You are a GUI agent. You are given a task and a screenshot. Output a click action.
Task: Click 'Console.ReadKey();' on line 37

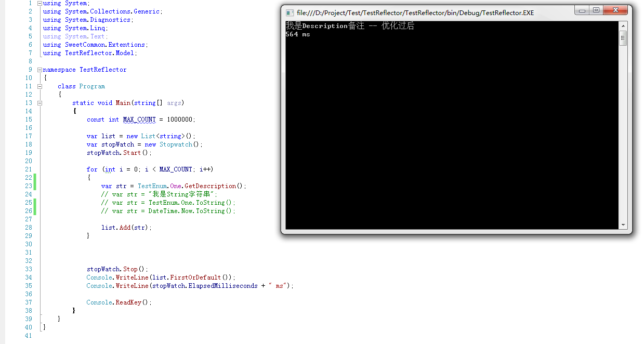(119, 302)
